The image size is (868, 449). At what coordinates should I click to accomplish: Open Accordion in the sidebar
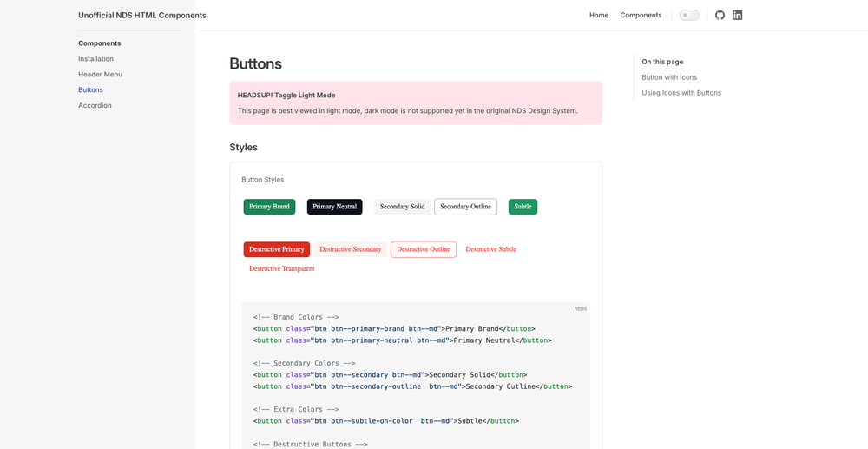95,105
